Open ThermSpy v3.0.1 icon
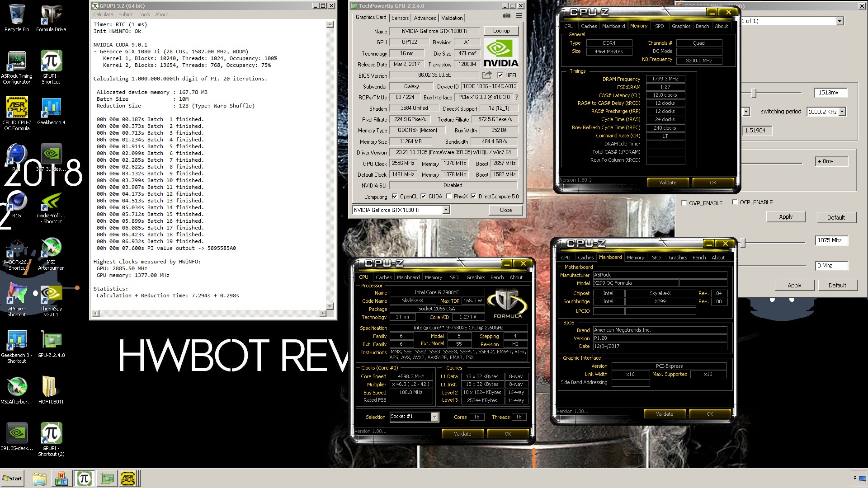The height and width of the screenshot is (488, 868). 51,300
